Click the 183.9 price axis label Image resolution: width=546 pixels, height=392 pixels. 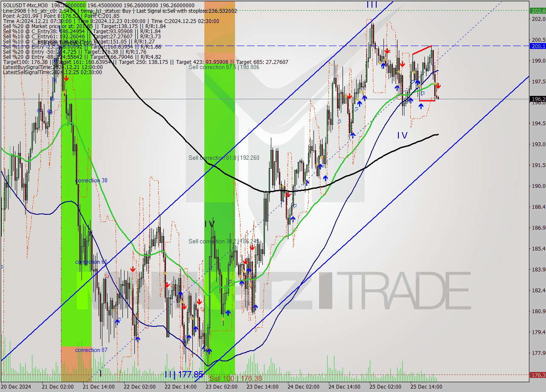(x=538, y=269)
